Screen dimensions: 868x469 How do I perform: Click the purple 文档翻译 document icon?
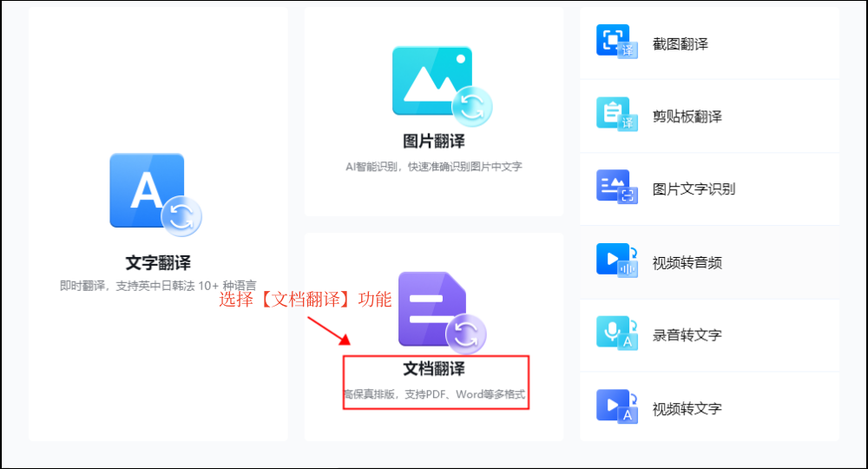click(443, 313)
